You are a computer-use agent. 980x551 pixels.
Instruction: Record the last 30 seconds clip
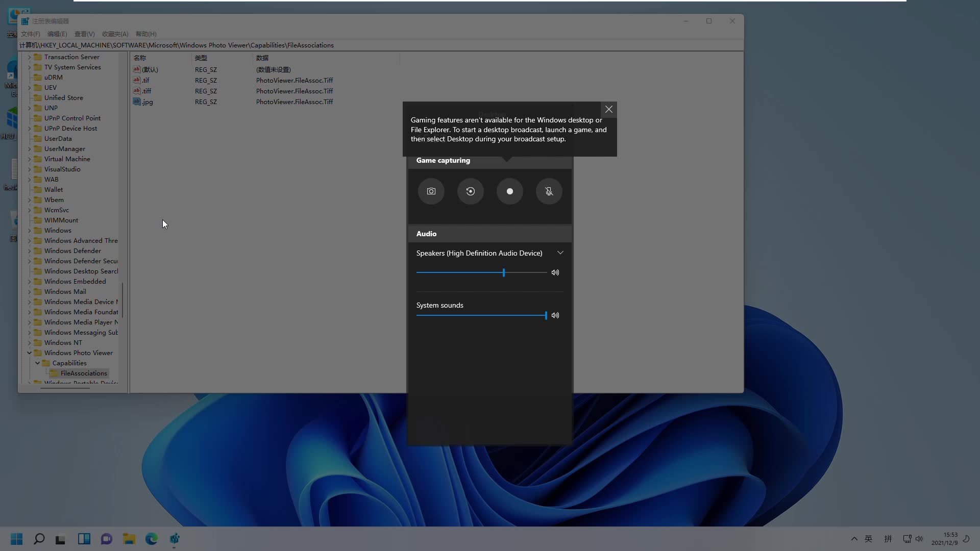tap(471, 191)
